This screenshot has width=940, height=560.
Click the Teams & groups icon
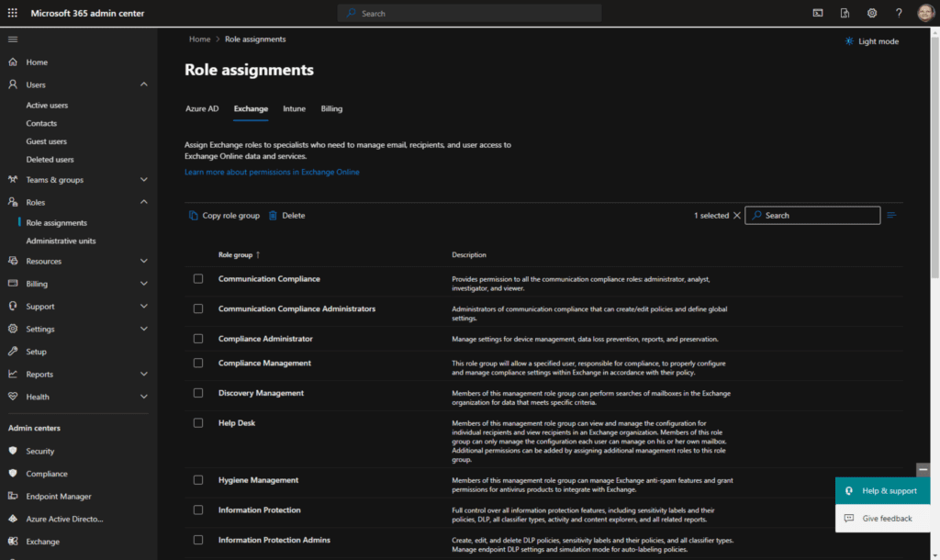(x=13, y=179)
